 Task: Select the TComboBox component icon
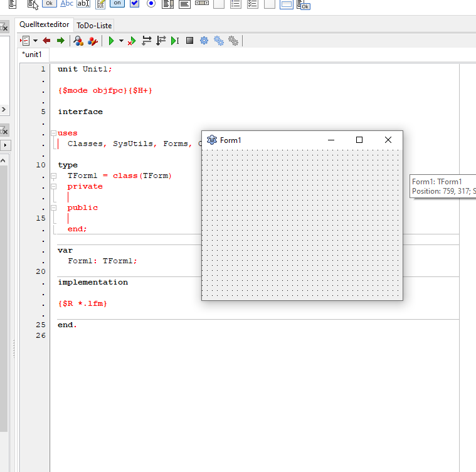184,4
